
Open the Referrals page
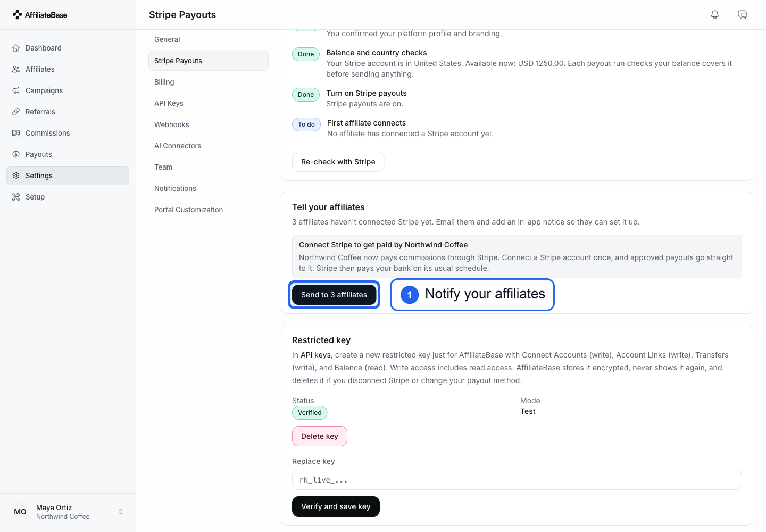68,112
